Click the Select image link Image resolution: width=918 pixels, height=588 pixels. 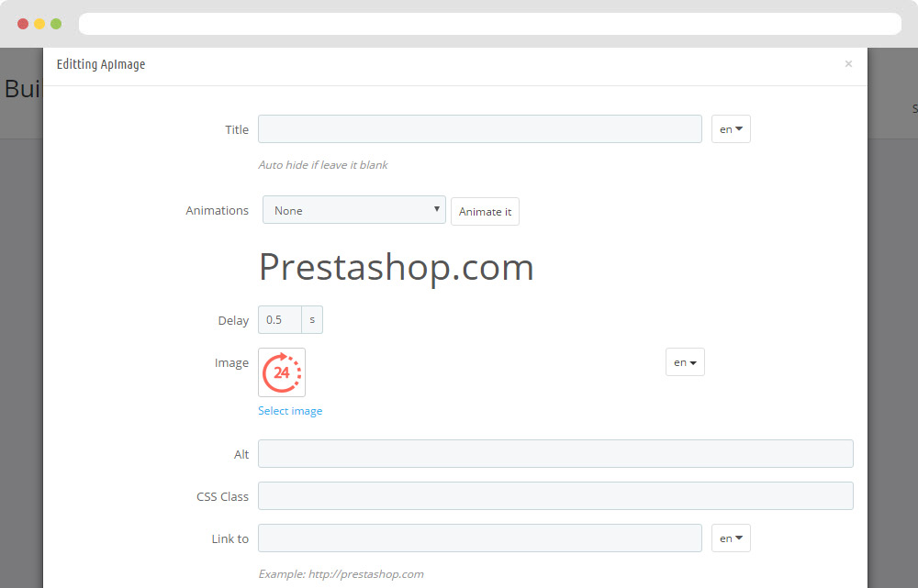pyautogui.click(x=290, y=411)
